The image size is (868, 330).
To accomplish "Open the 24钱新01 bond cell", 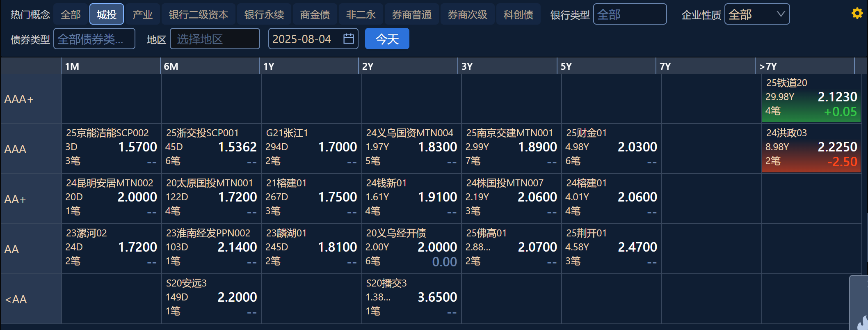I will coord(412,199).
